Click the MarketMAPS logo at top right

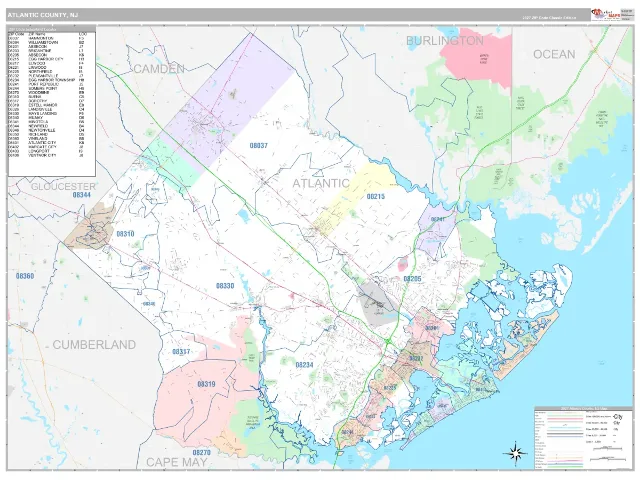tap(605, 15)
